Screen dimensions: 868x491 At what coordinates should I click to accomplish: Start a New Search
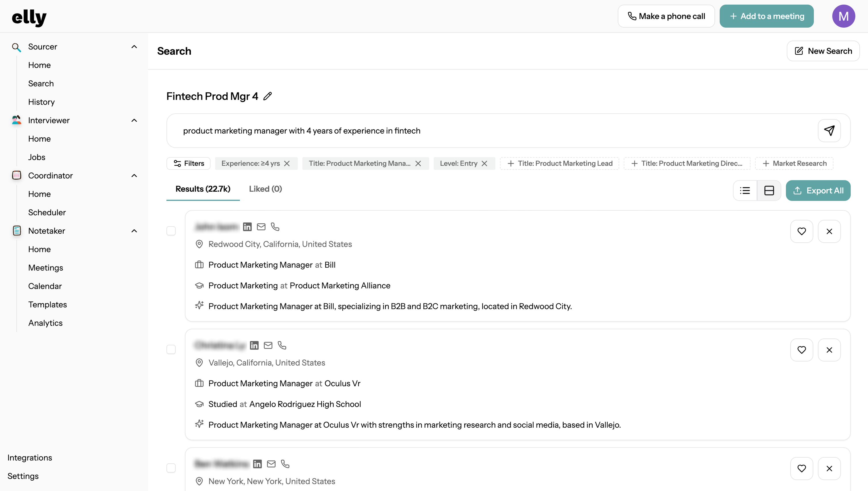coord(823,51)
